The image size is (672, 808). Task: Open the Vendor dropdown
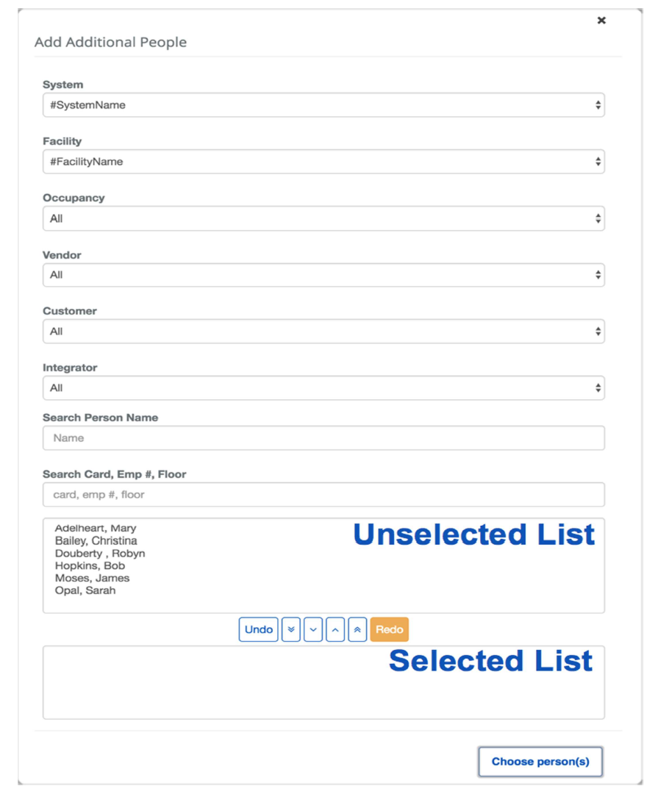pos(324,274)
